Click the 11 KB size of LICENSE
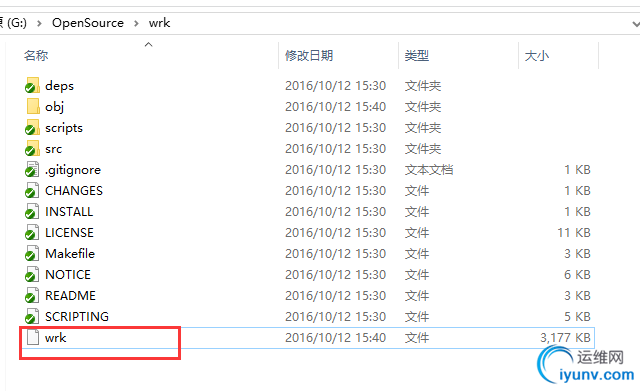This screenshot has height=391, width=640. click(x=574, y=233)
